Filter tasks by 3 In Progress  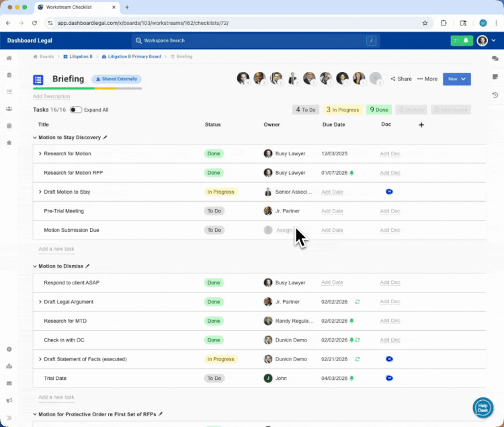click(x=344, y=110)
